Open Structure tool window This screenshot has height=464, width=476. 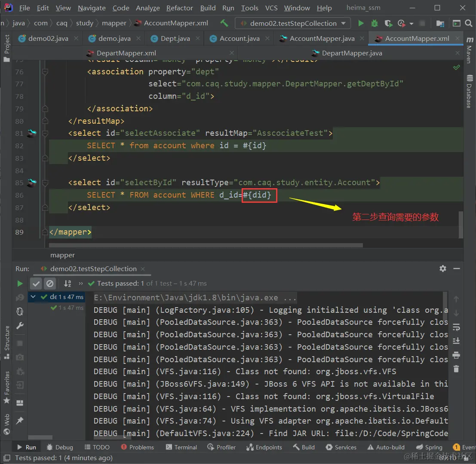6,342
